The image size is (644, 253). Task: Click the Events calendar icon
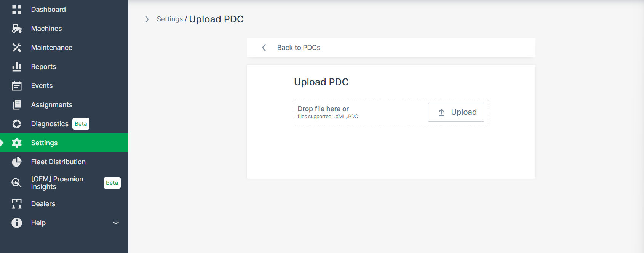(x=17, y=86)
